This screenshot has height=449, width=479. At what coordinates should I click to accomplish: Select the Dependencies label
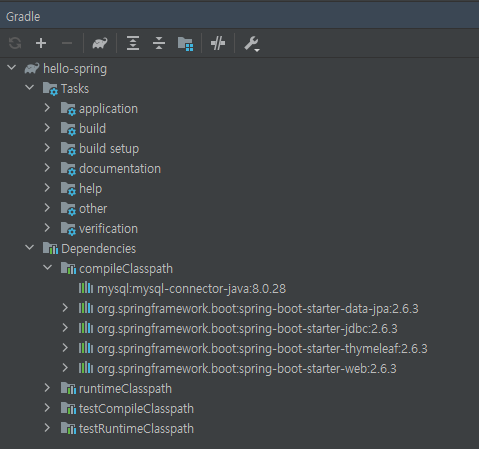coord(99,249)
